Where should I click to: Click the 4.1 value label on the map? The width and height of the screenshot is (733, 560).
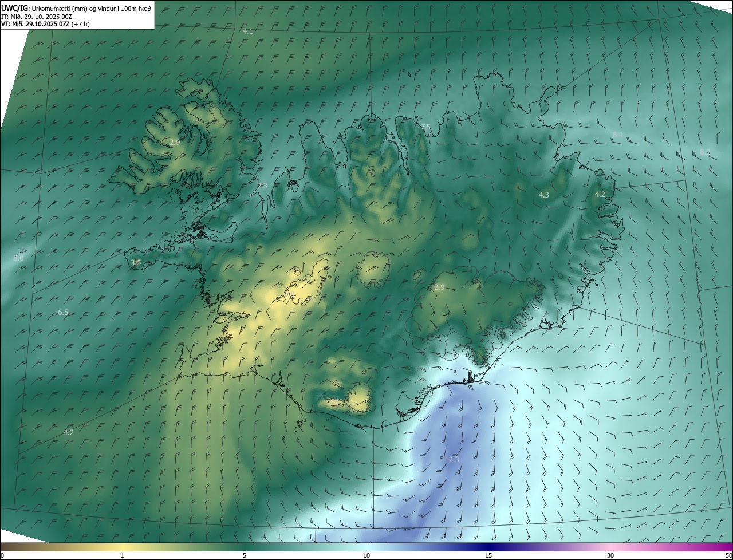(247, 31)
